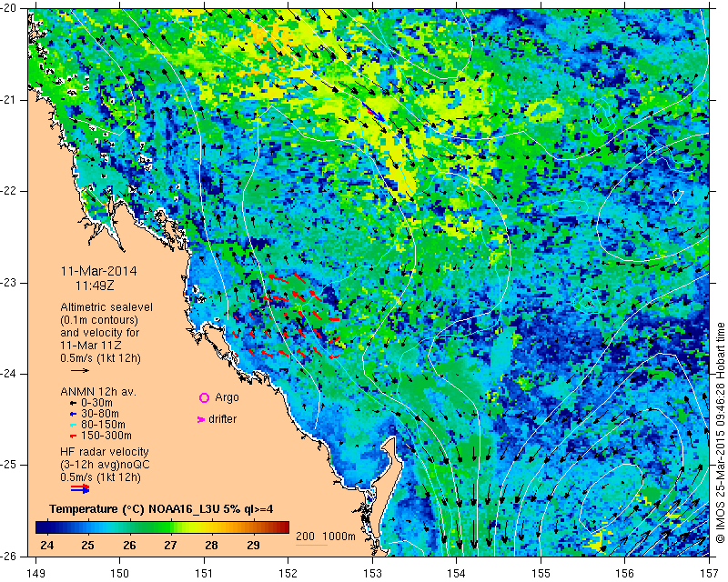The height and width of the screenshot is (582, 728).
Task: Click the 0-30m depth label
Action: coord(96,403)
